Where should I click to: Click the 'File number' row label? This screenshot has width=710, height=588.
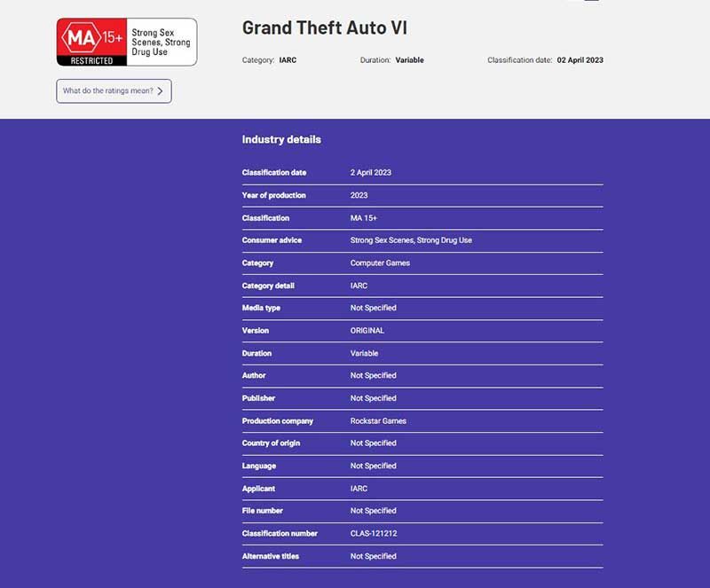coord(262,511)
